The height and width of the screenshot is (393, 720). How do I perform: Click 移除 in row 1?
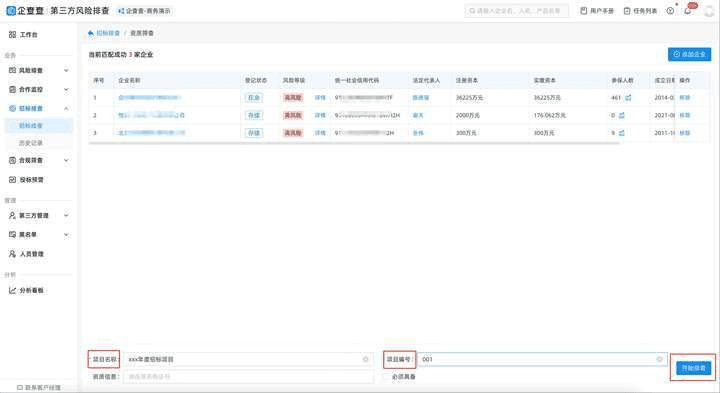[685, 97]
